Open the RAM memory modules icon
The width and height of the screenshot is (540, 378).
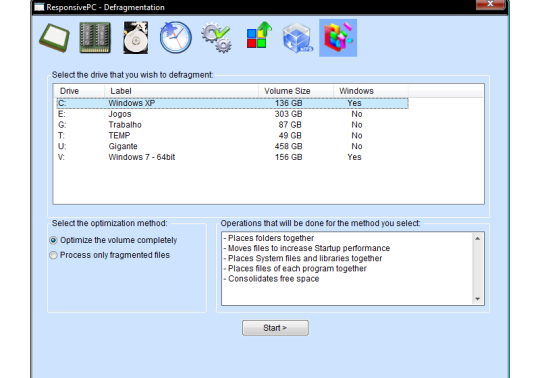pyautogui.click(x=95, y=38)
